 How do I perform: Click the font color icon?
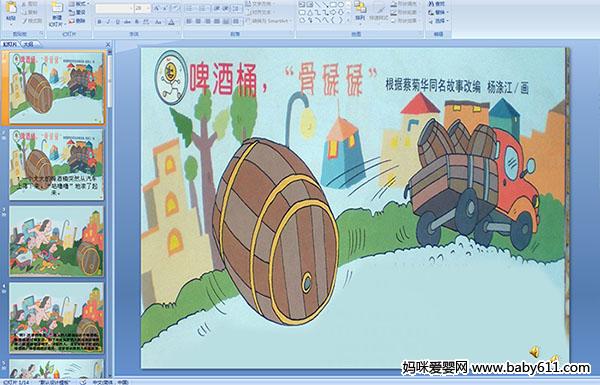click(171, 22)
